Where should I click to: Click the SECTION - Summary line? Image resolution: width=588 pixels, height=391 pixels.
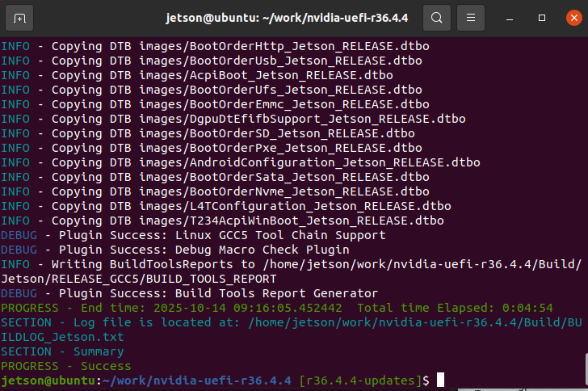[x=62, y=351]
